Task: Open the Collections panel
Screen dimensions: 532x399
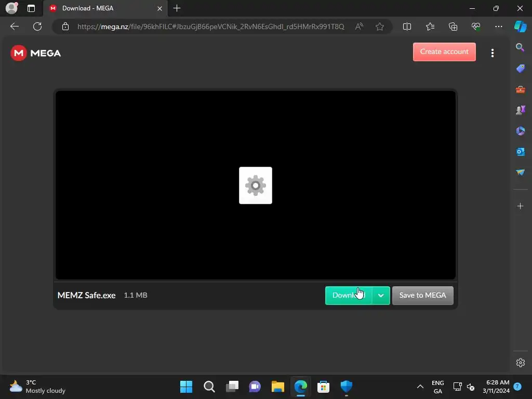Action: pyautogui.click(x=453, y=26)
